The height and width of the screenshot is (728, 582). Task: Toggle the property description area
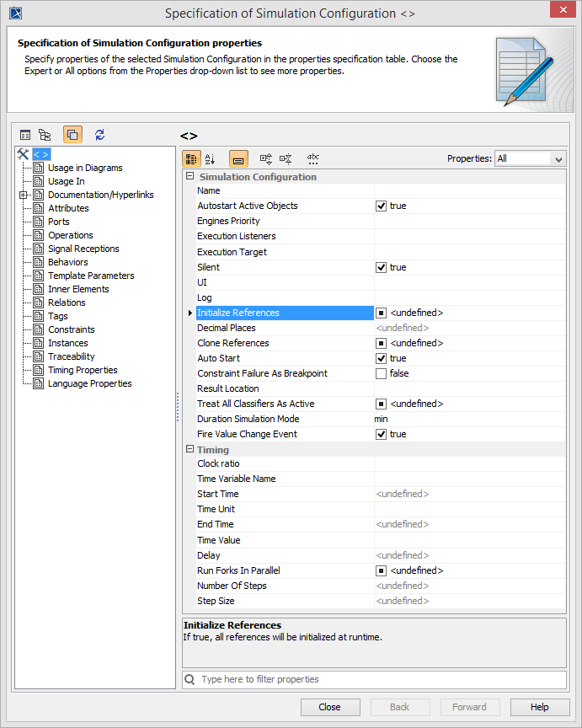tap(238, 158)
